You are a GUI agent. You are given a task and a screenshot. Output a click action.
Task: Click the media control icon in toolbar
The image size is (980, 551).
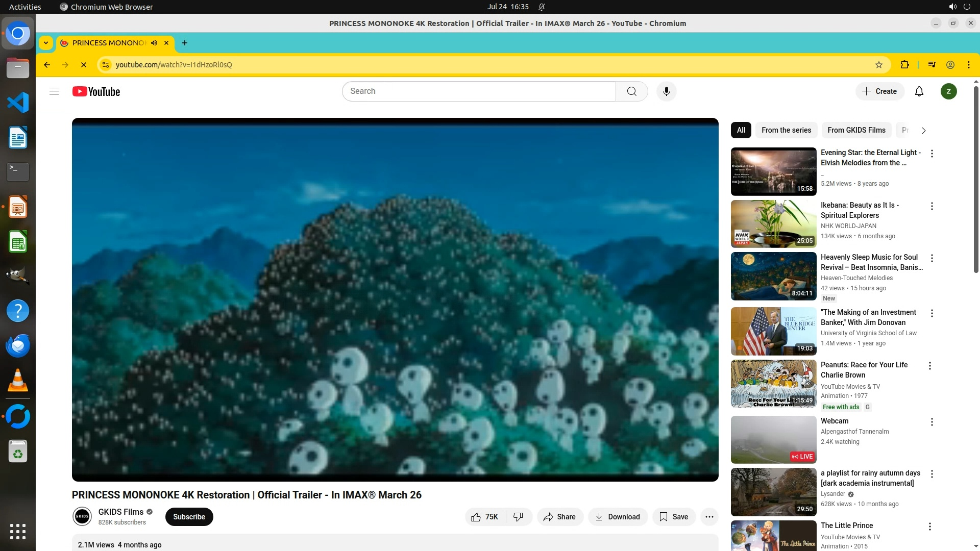coord(932,65)
